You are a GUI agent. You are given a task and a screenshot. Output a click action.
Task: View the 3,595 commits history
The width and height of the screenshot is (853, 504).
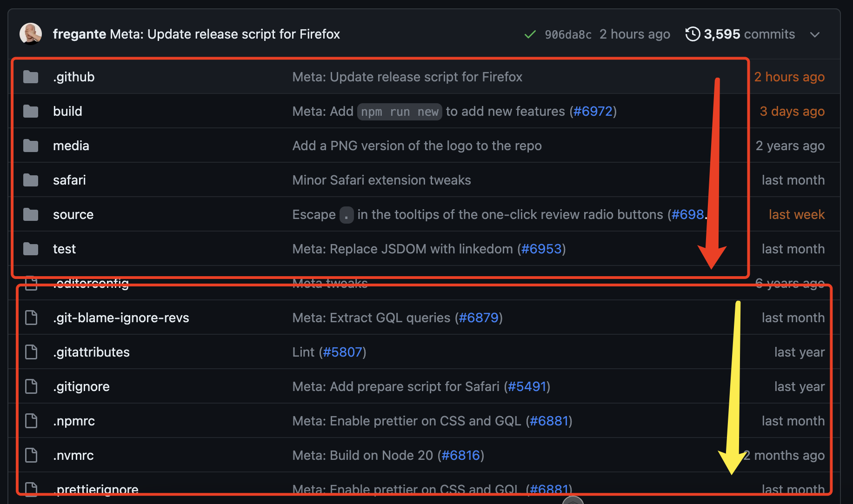[740, 34]
